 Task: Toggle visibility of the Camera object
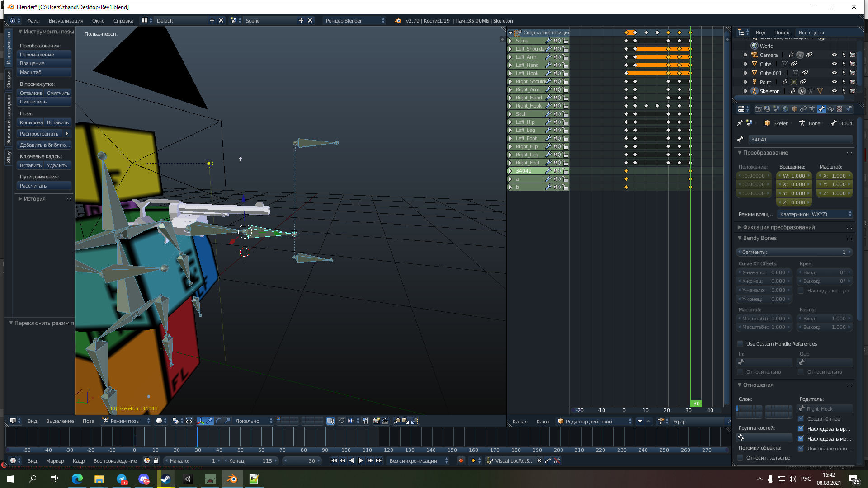pos(834,55)
